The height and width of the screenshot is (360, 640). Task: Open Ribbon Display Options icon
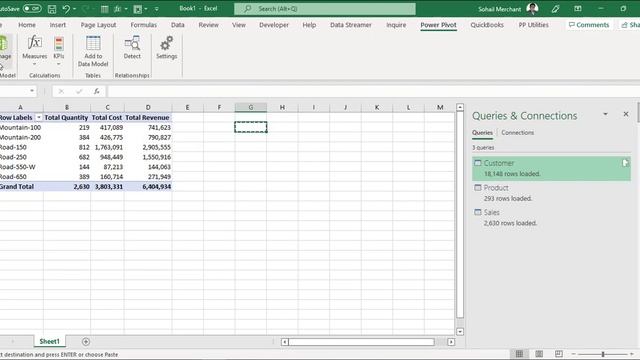point(578,9)
